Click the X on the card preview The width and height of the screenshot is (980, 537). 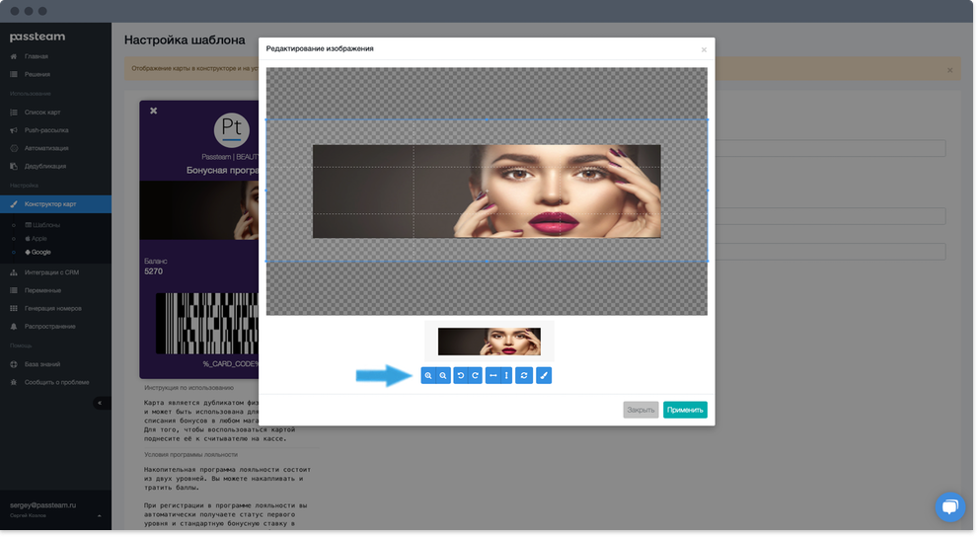tap(153, 111)
